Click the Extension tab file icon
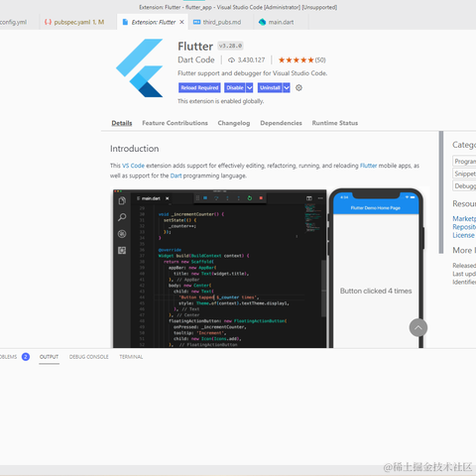The image size is (476, 476). (125, 22)
